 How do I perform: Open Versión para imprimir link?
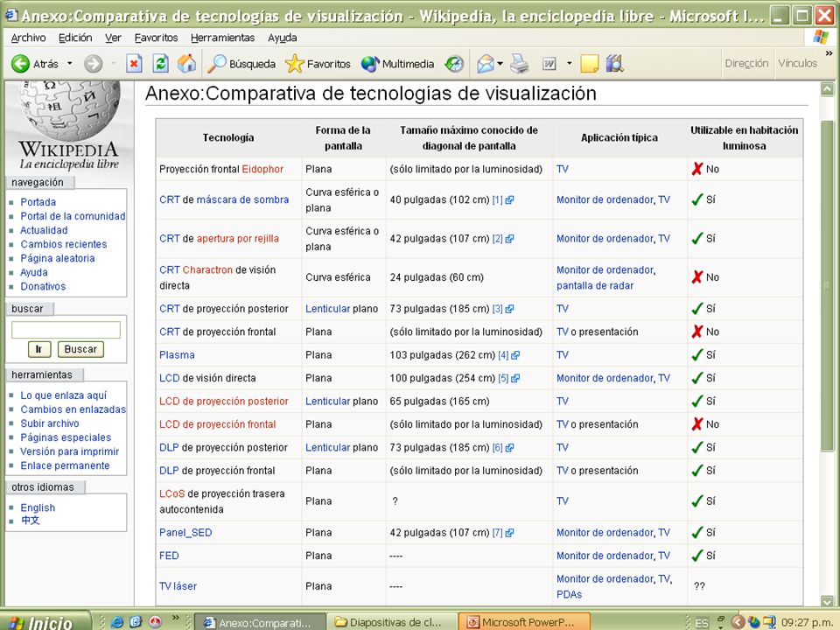[x=70, y=451]
